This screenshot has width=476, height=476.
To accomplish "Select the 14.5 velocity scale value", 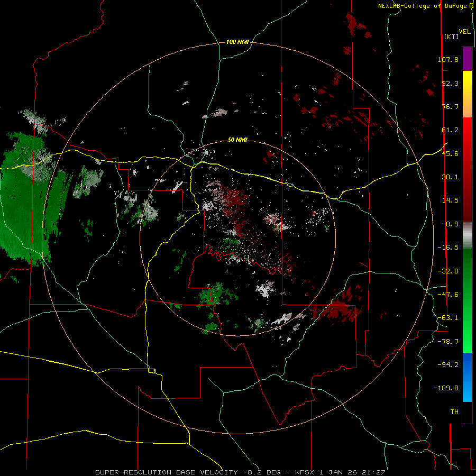I will coord(450,200).
